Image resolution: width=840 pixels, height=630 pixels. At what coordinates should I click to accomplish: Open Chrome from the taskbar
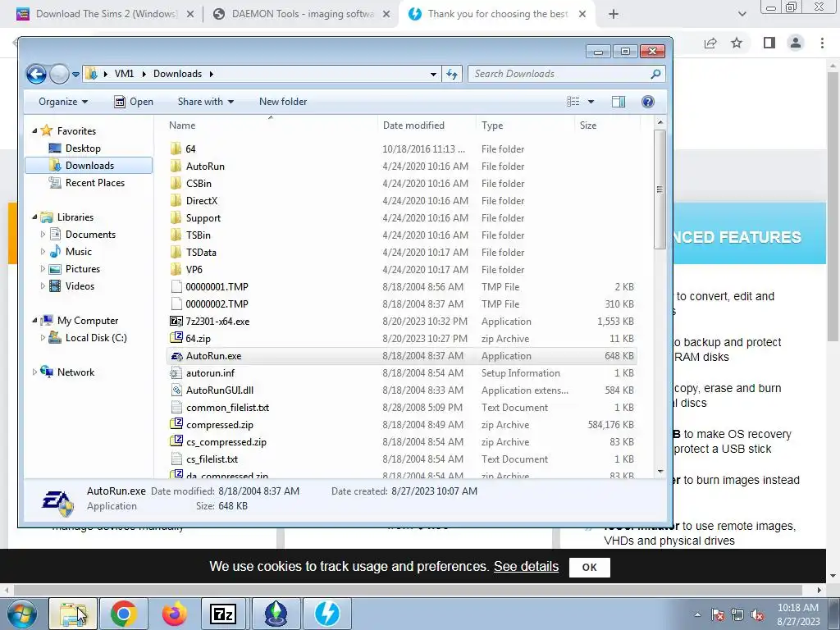123,614
